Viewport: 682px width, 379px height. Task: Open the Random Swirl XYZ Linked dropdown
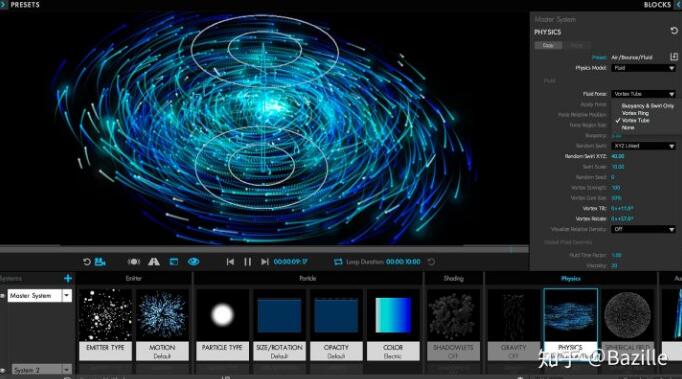coord(643,146)
